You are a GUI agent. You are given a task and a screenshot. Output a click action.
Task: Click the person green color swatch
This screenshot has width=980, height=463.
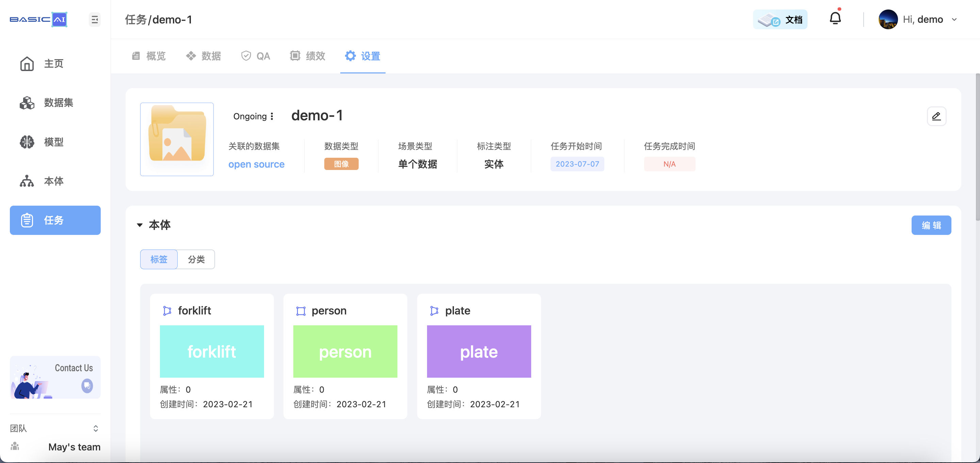point(345,351)
